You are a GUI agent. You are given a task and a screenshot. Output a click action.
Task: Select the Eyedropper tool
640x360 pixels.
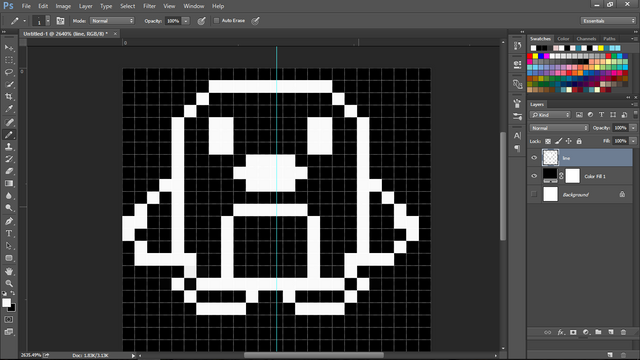[x=9, y=109]
